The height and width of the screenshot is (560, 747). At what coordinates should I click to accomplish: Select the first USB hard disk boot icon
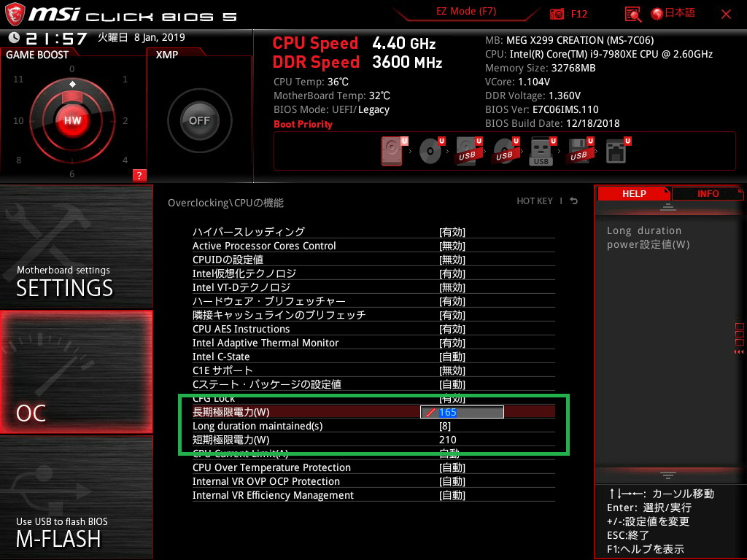[469, 151]
